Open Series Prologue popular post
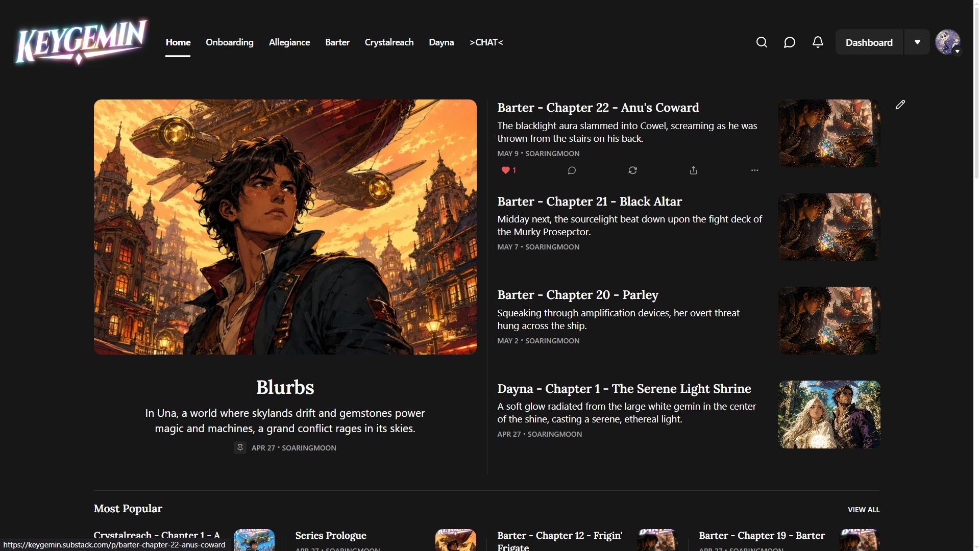The height and width of the screenshot is (551, 980). [331, 535]
